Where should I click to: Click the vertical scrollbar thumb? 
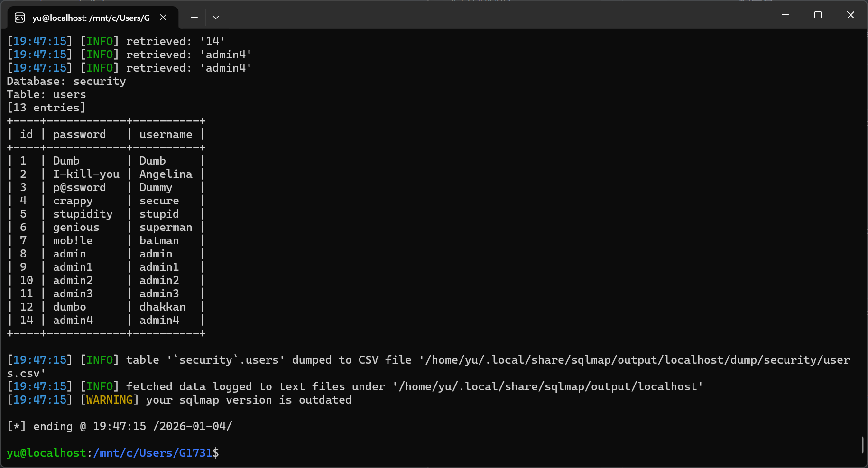862,445
